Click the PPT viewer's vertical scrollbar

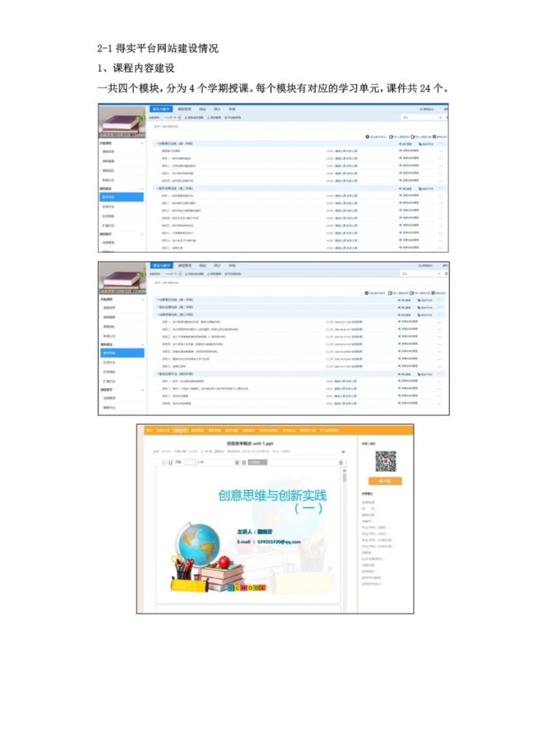tap(344, 478)
